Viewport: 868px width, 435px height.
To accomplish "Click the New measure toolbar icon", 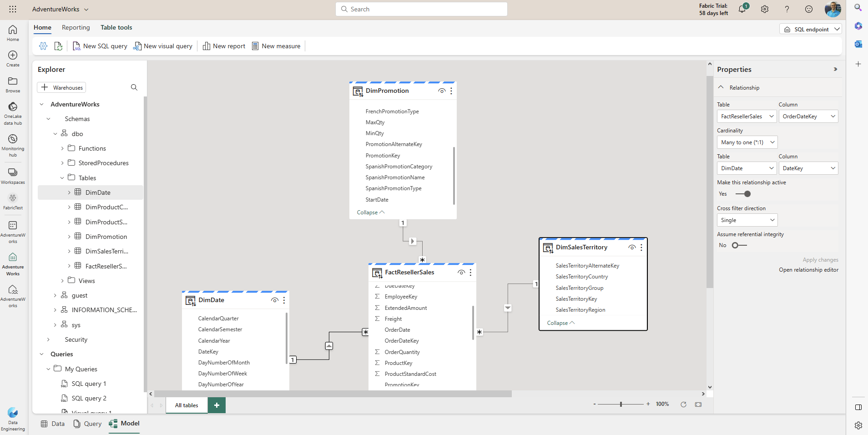I will tap(255, 46).
